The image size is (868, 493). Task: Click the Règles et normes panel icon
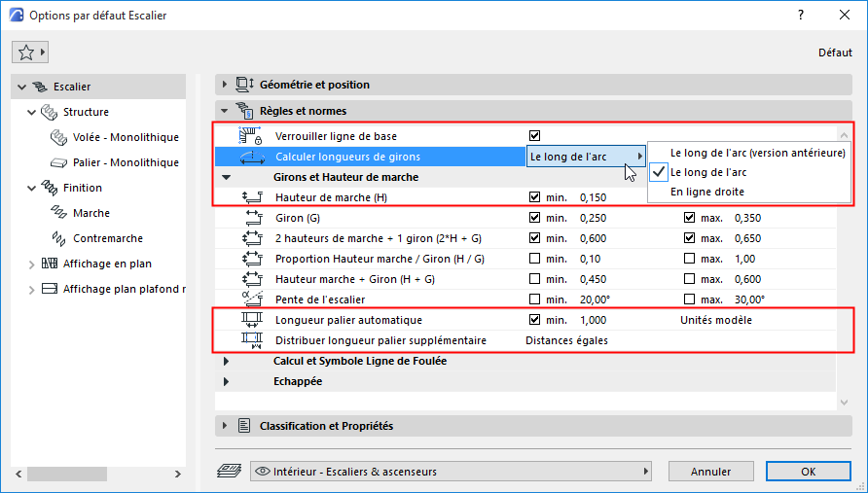244,111
